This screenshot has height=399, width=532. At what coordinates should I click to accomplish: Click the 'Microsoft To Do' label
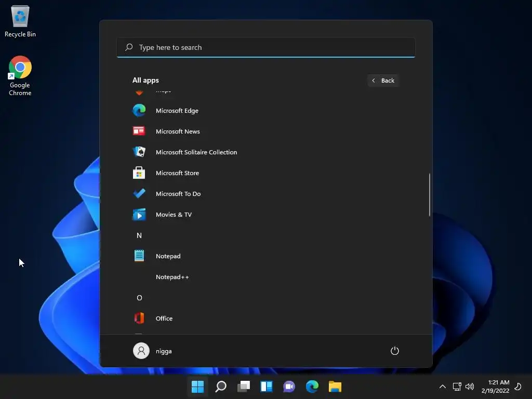coord(178,194)
